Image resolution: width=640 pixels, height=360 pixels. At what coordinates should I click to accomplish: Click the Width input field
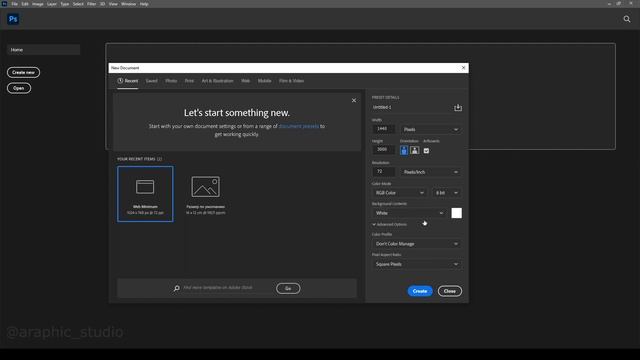coord(383,129)
